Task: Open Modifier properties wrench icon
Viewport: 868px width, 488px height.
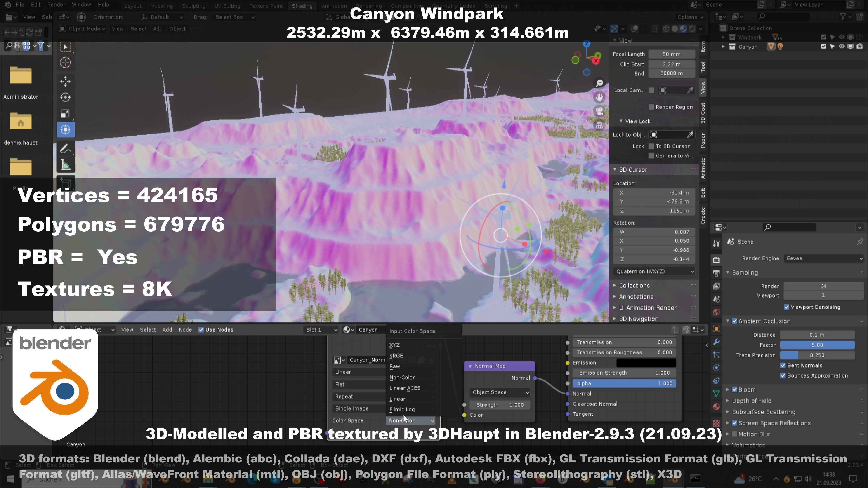Action: point(716,342)
